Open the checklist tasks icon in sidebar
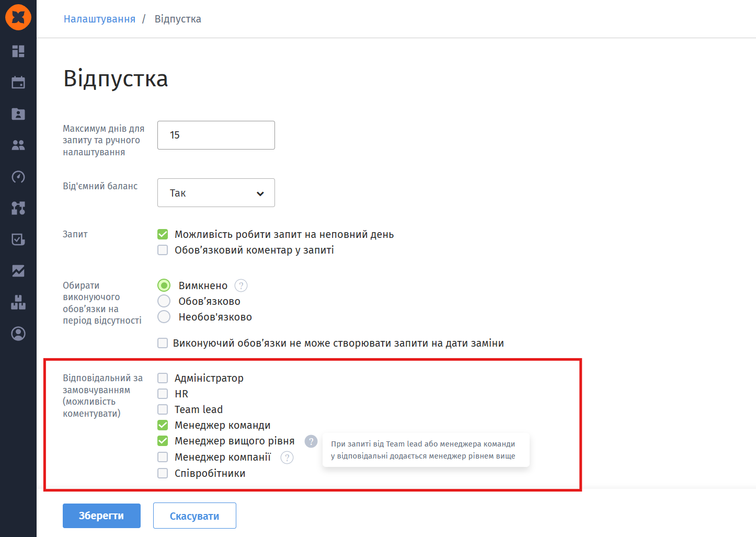Screen dimensions: 756x537 (x=18, y=239)
